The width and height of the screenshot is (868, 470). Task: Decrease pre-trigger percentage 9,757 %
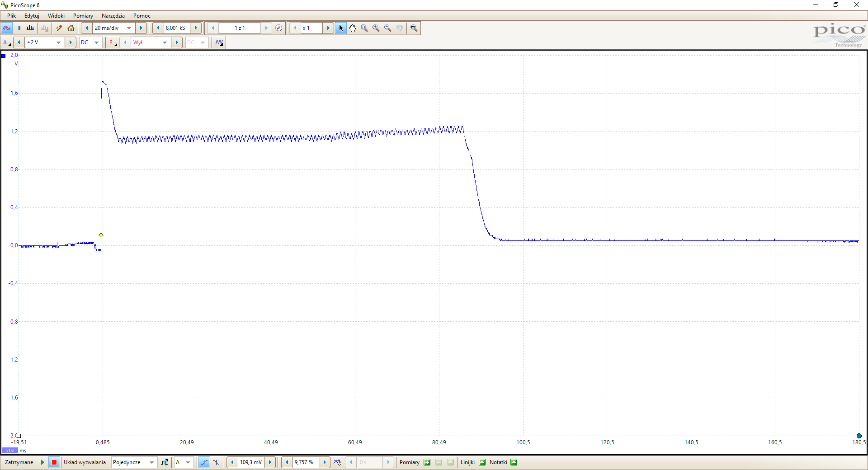[287, 462]
